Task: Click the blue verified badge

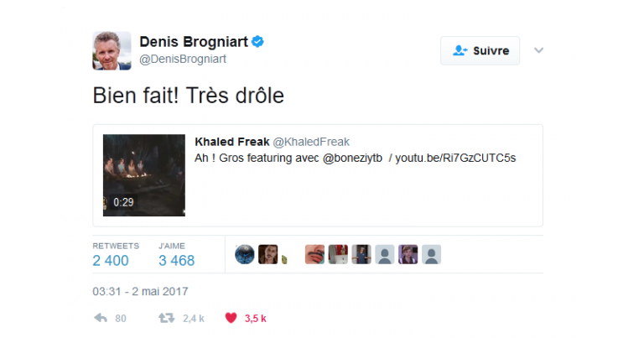Action: [259, 41]
